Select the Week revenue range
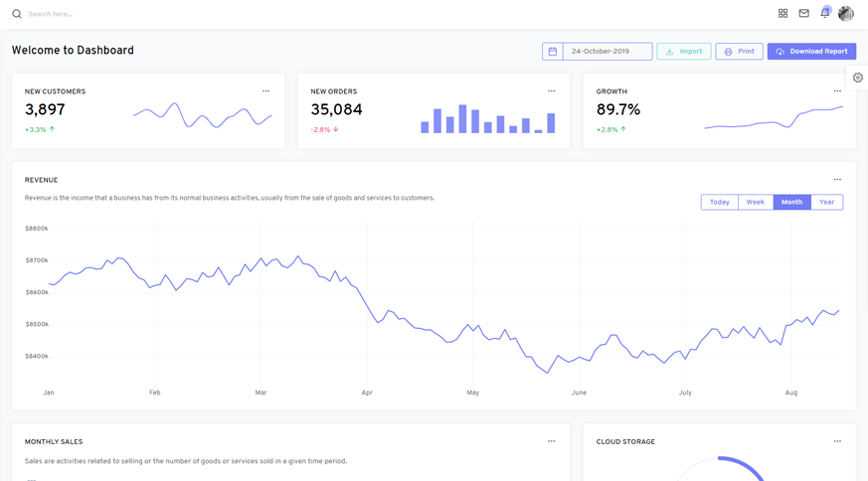This screenshot has height=481, width=868. pos(756,202)
